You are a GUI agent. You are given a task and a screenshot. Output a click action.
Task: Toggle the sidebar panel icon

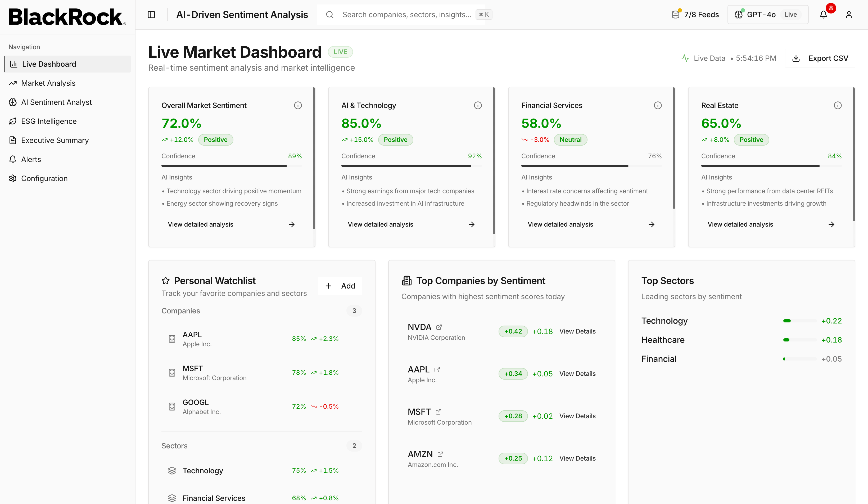(x=151, y=15)
